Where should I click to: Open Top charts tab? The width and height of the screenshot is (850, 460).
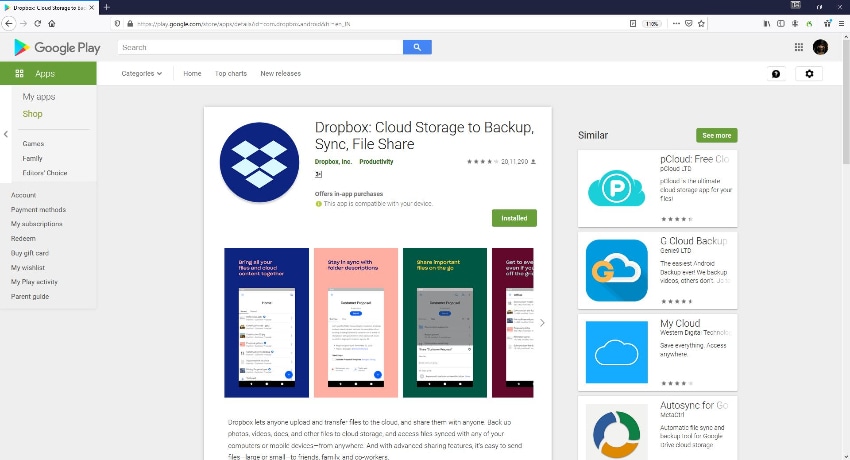(x=231, y=74)
